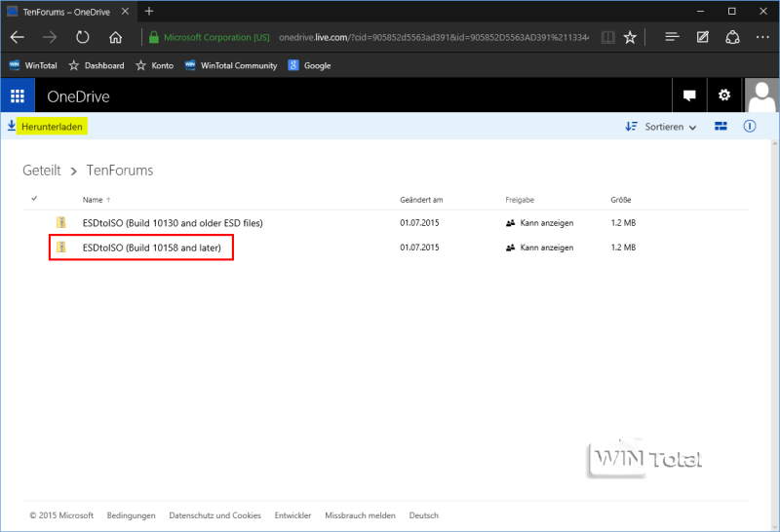The image size is (780, 532).
Task: Open the Edge Hub menu
Action: click(672, 37)
